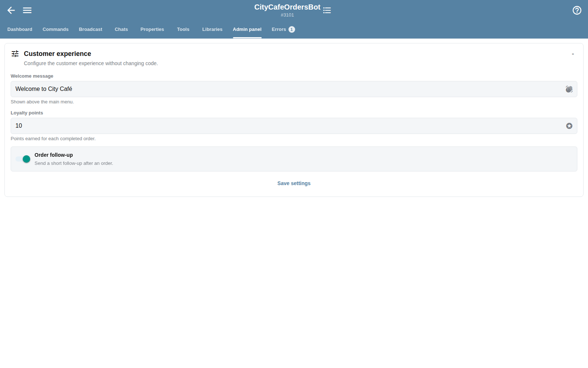
Task: Click the bot ID #3101
Action: (x=287, y=15)
